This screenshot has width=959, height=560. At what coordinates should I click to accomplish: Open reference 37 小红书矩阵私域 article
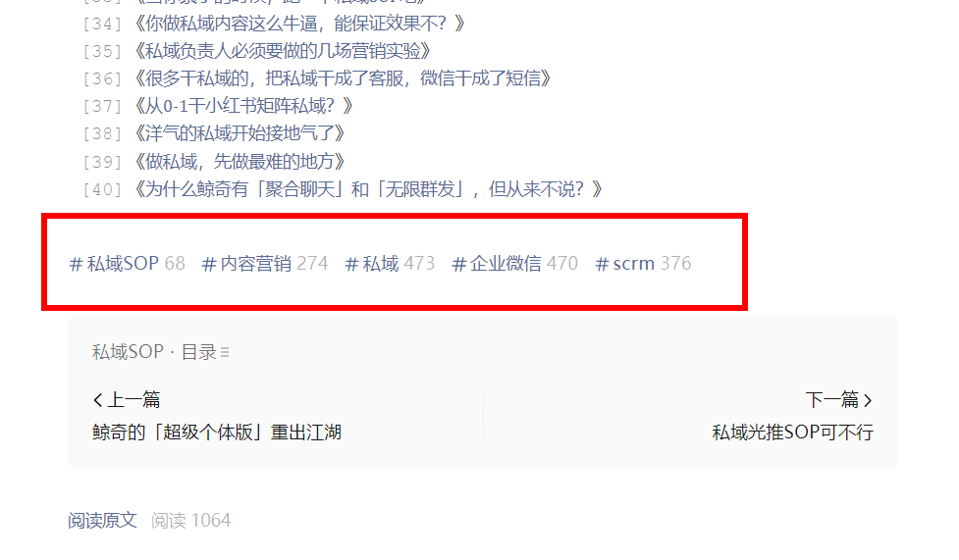pos(243,106)
